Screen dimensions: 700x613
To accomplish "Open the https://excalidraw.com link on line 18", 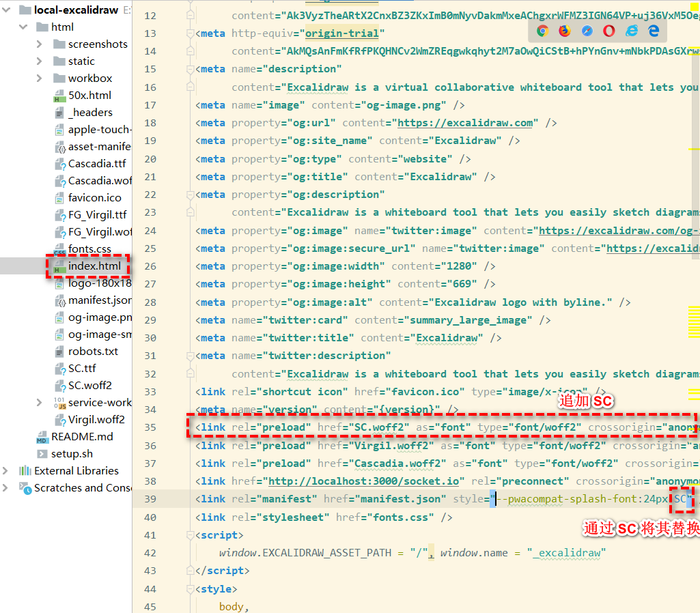I will pos(465,123).
